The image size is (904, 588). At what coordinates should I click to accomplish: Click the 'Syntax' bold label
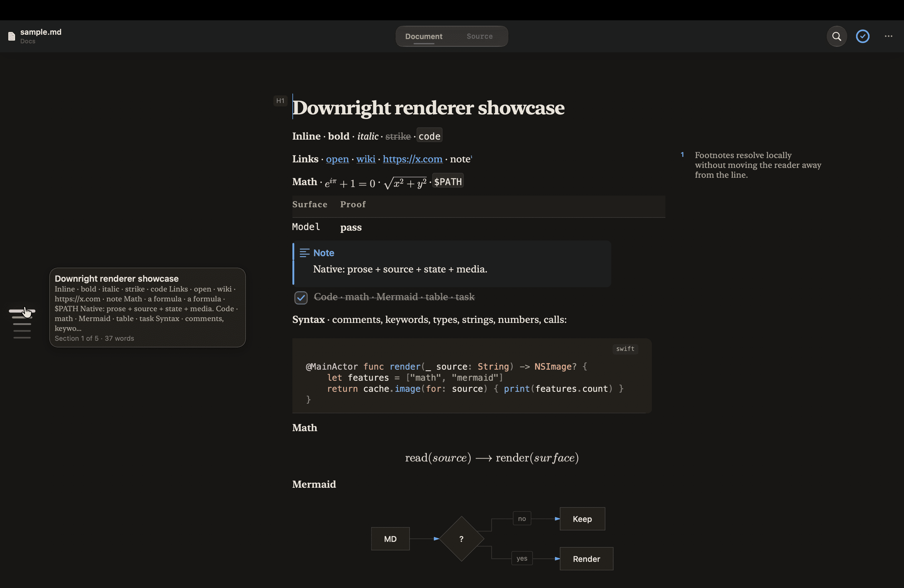click(x=308, y=320)
